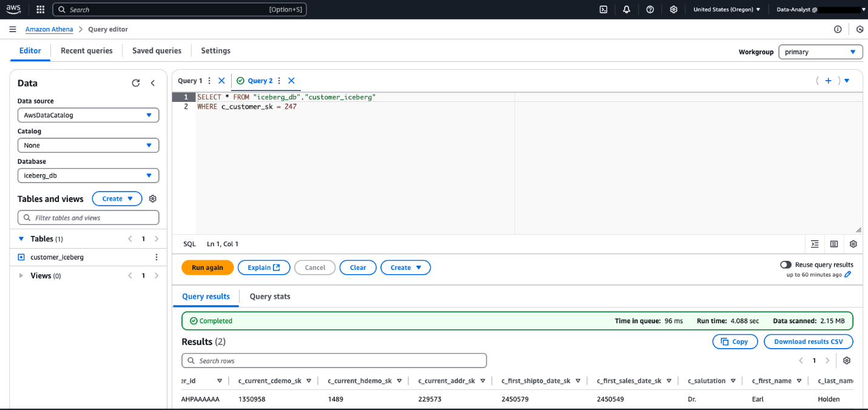Collapse the Data panel
Viewport: 868px width, 410px height.
point(153,83)
